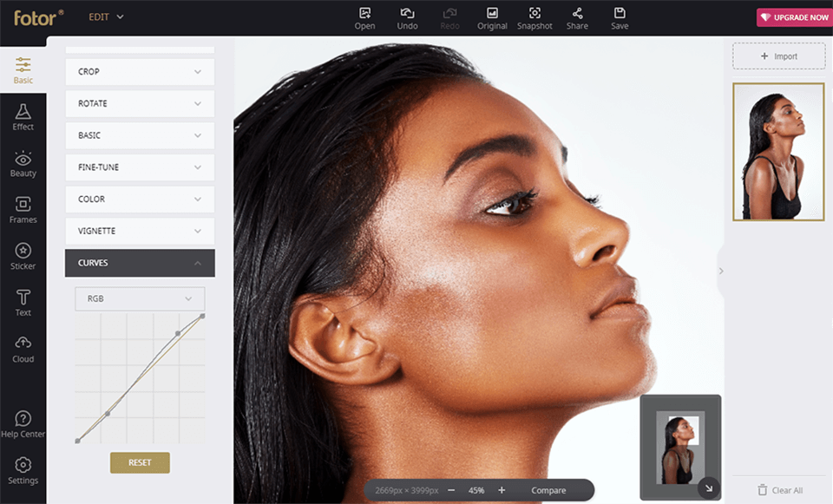The width and height of the screenshot is (833, 504).
Task: Collapse the right panel arrow handle
Action: [x=721, y=271]
